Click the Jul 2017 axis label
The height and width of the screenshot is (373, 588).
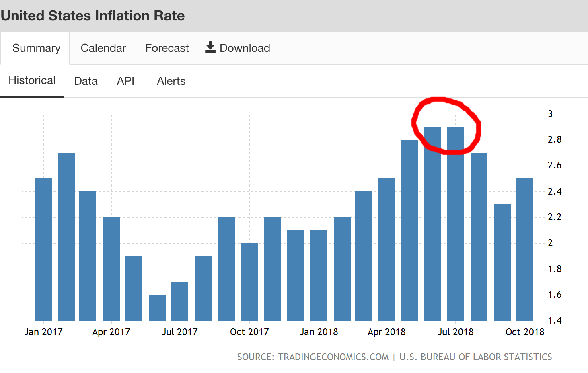pos(180,332)
